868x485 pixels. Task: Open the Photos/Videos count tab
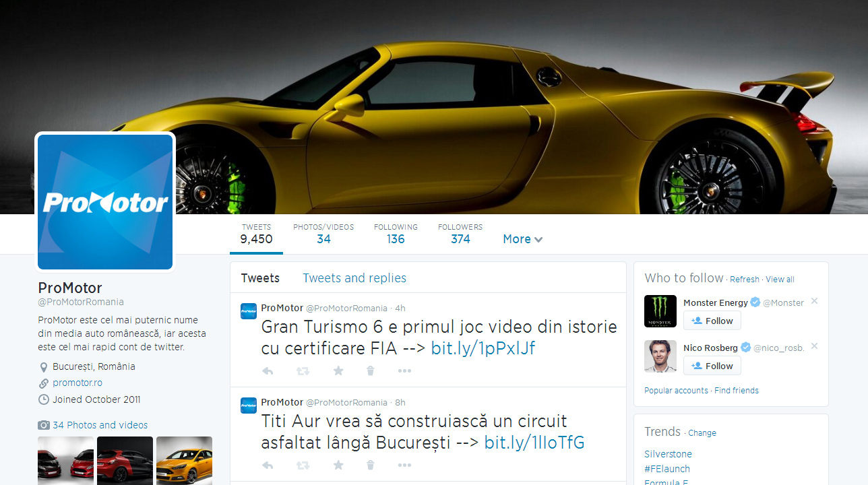coord(323,234)
